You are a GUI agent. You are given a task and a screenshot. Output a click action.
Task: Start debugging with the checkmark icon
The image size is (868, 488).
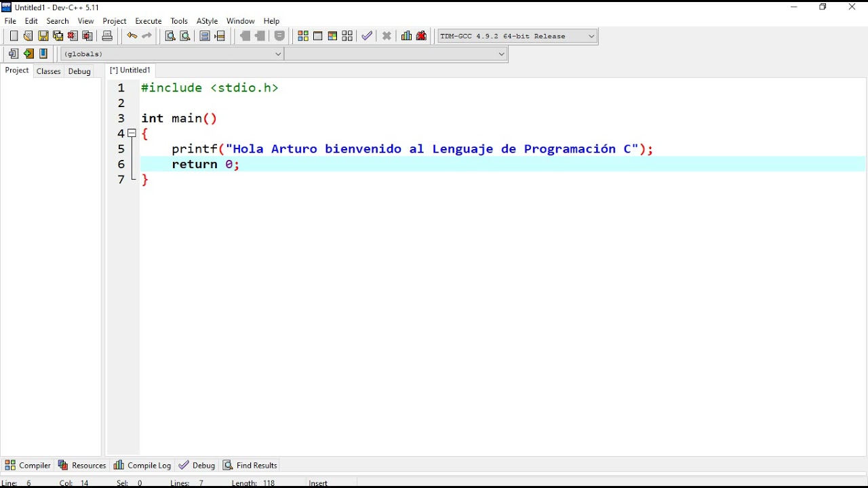coord(368,36)
